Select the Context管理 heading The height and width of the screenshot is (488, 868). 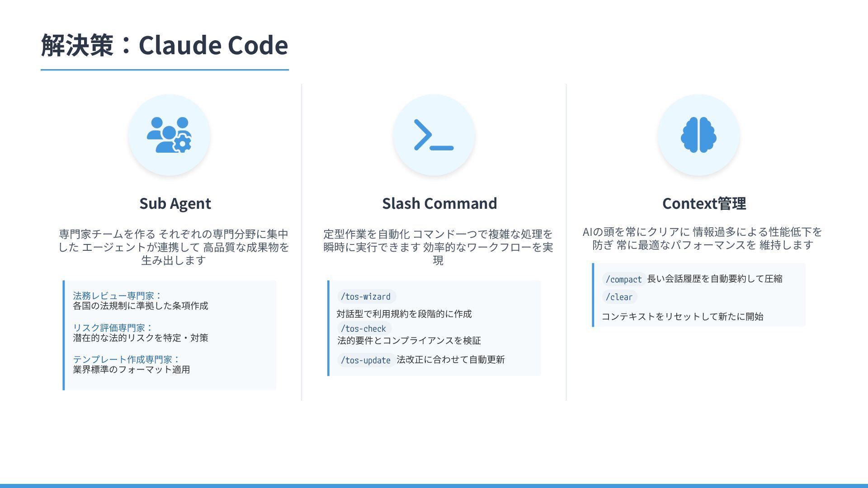point(704,203)
